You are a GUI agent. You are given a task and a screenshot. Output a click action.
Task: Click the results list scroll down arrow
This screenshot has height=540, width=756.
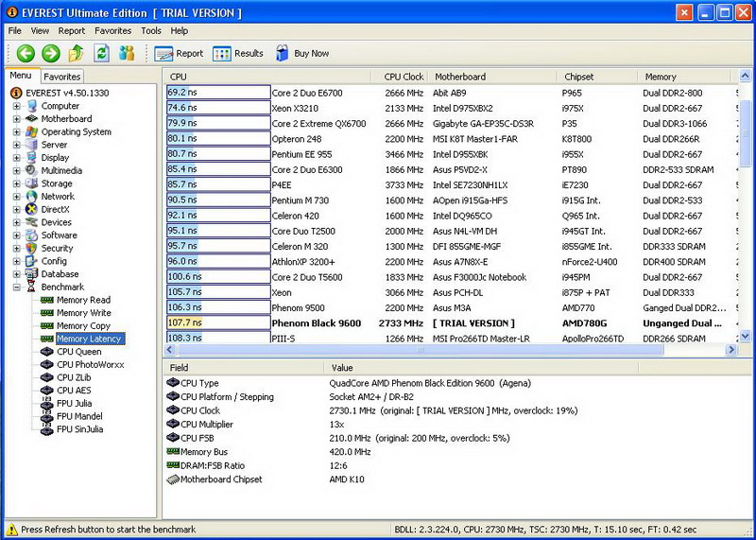click(745, 336)
